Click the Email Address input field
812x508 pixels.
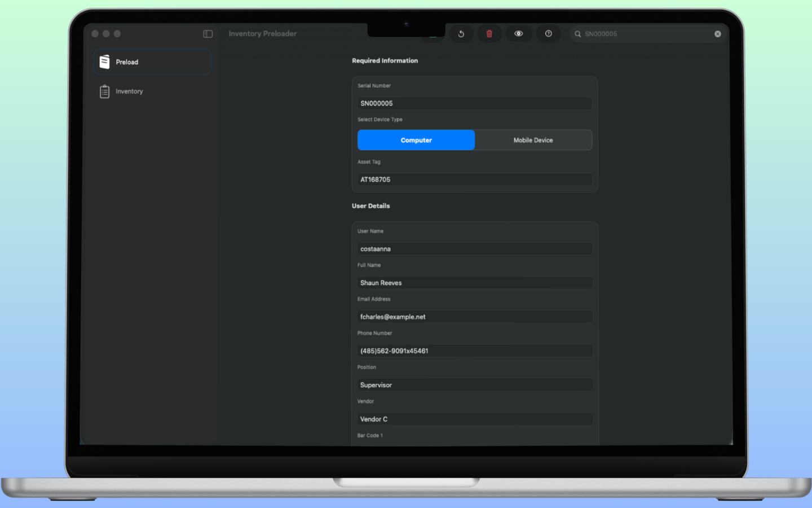pos(475,317)
